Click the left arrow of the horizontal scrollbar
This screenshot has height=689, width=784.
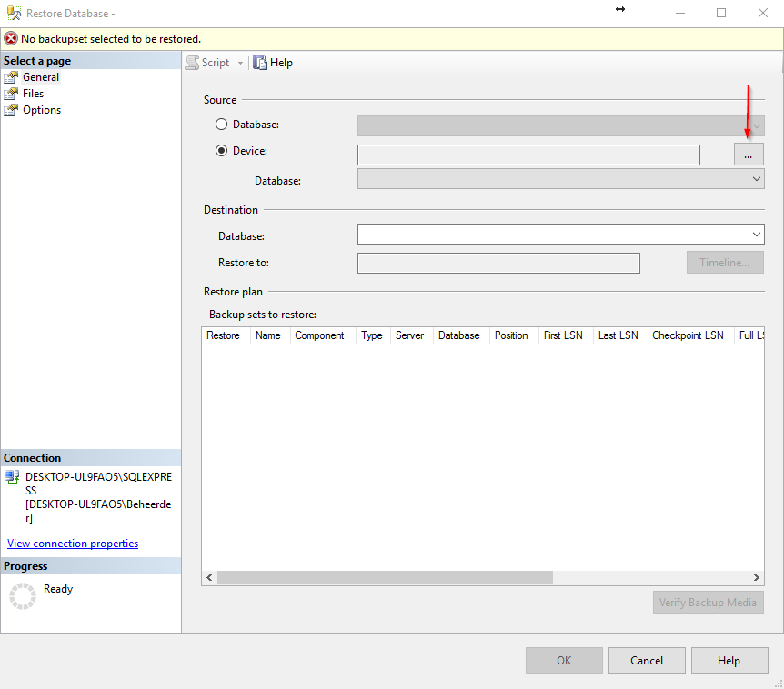click(x=209, y=577)
